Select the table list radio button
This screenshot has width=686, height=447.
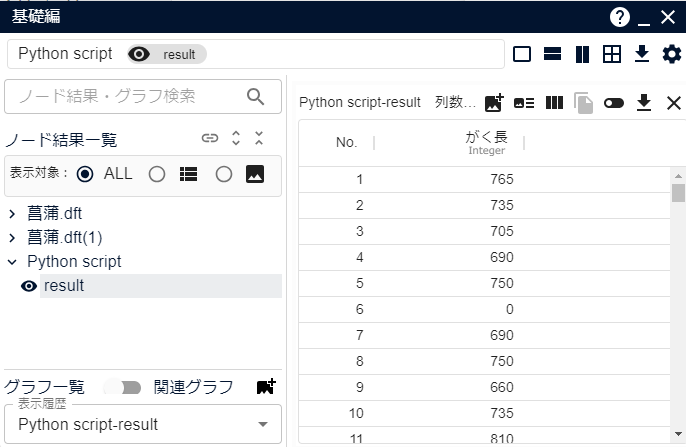[157, 174]
